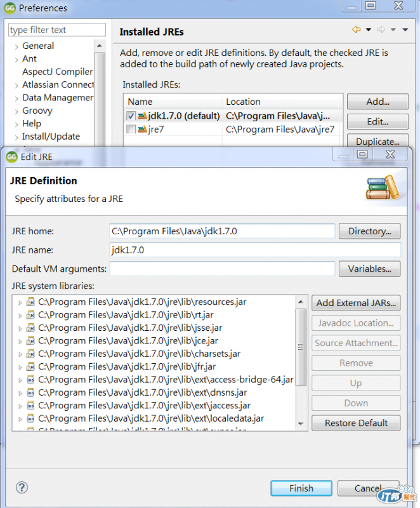Expand the Help preferences node
This screenshot has width=420, height=508.
(16, 124)
